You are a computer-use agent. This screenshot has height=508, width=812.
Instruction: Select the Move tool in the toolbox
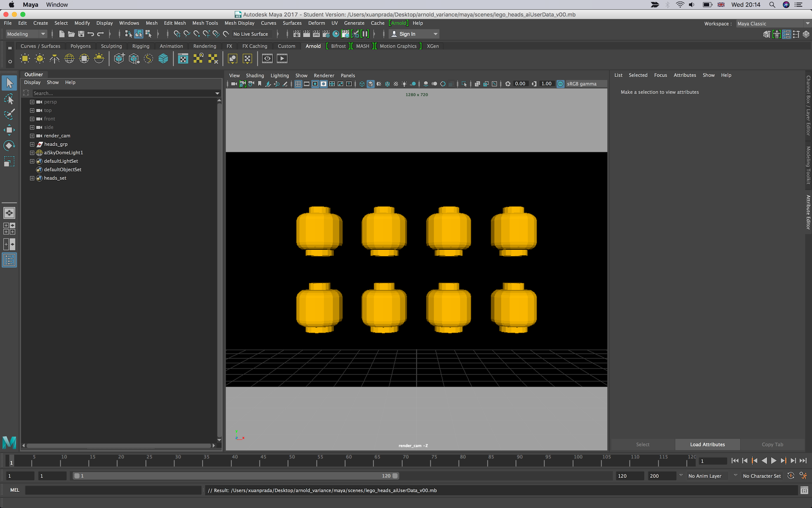point(9,130)
